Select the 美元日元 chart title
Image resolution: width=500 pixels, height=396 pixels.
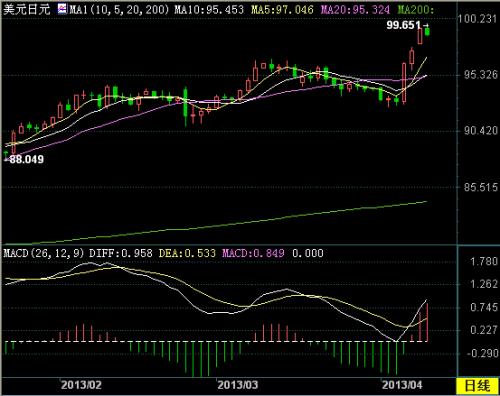click(27, 9)
